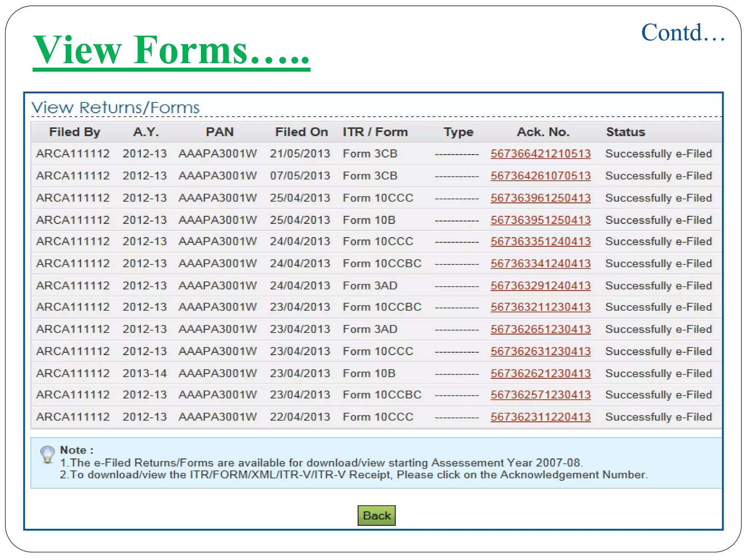Screen dimensions: 747x560
Task: Click the green Back button
Action: [x=376, y=515]
